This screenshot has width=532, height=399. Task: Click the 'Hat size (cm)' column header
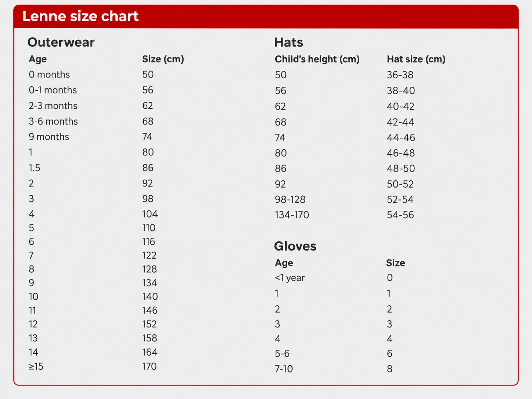point(416,59)
